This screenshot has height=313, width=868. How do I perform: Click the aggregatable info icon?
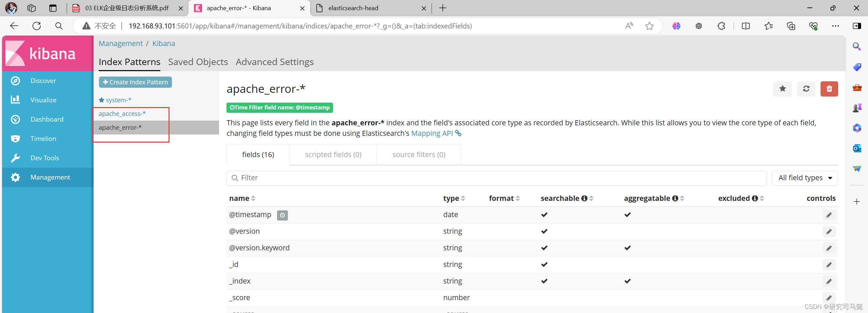pyautogui.click(x=675, y=199)
